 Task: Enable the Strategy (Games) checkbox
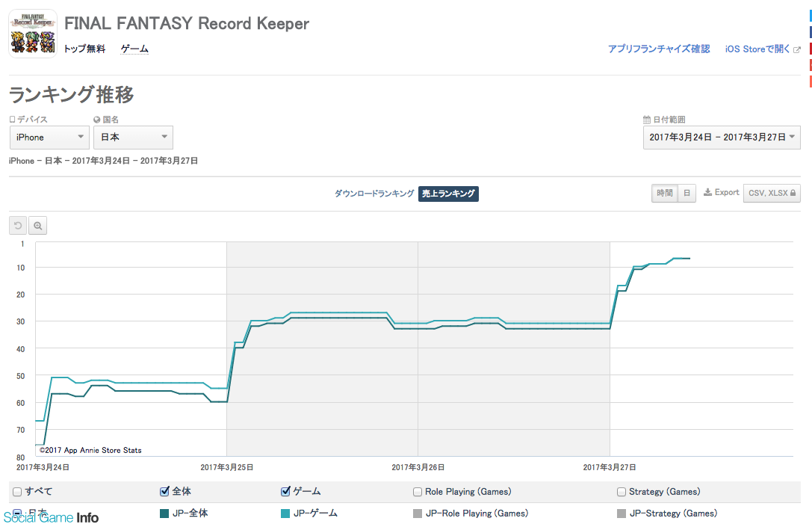[x=622, y=492]
